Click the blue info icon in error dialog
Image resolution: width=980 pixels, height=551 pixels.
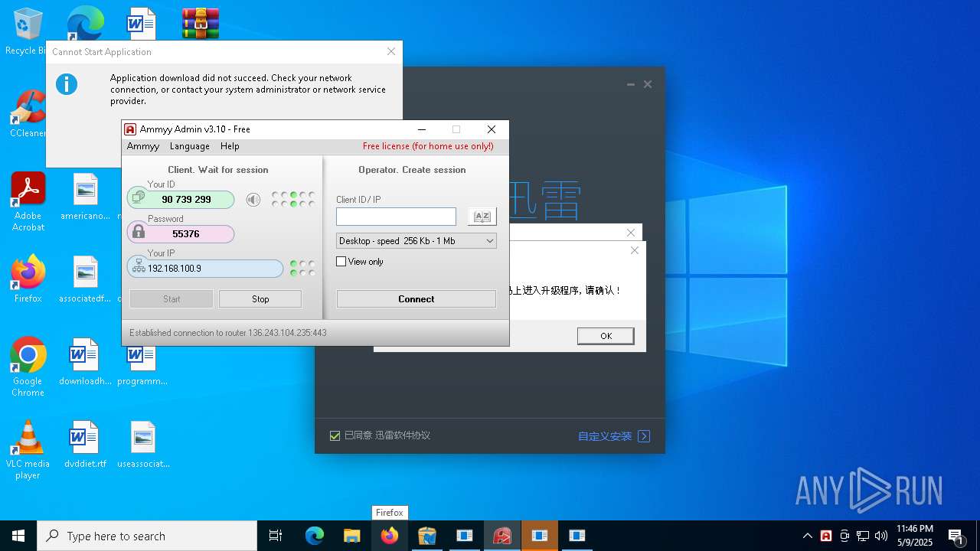[67, 84]
